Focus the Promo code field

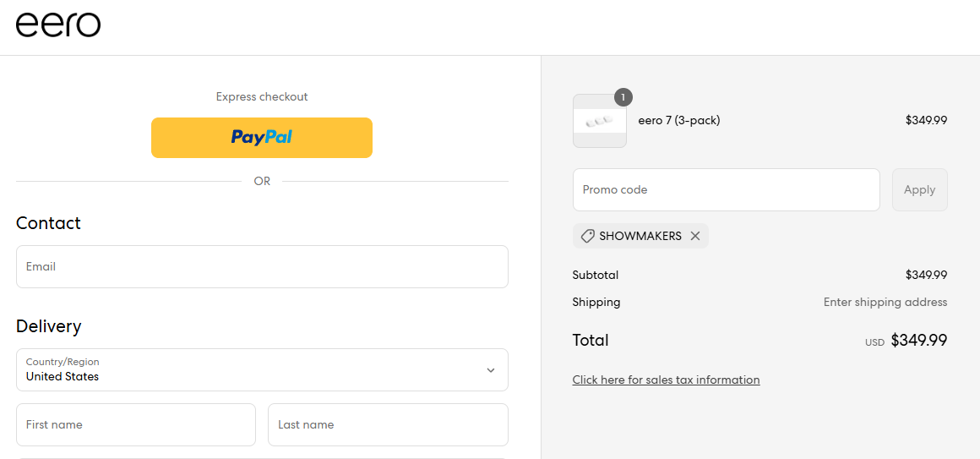pyautogui.click(x=726, y=190)
